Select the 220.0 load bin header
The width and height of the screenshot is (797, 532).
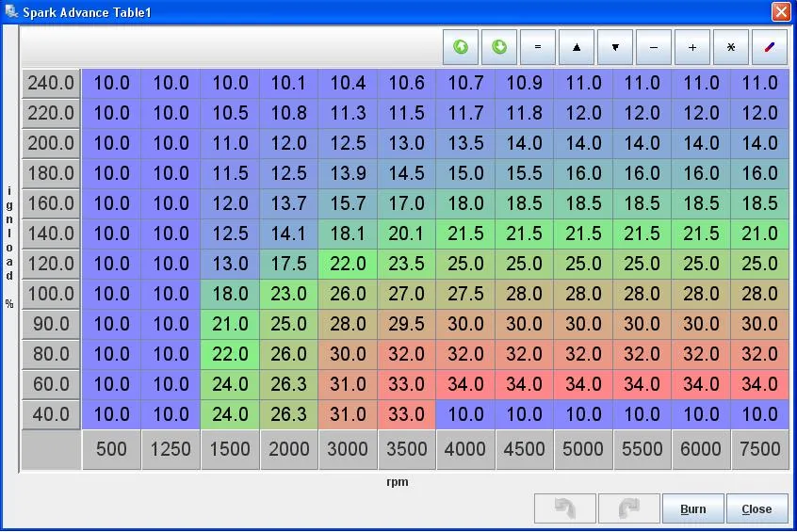pos(51,113)
